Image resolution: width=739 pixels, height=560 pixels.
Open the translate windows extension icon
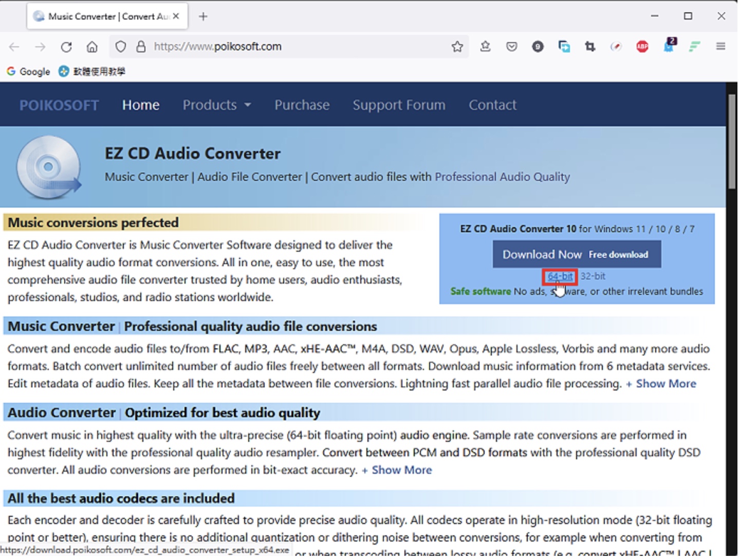[x=564, y=47]
